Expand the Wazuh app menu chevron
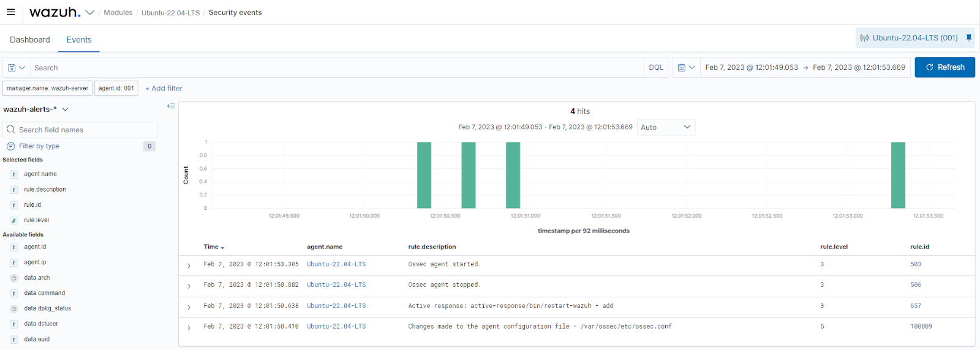Viewport: 980px width, 350px height. (90, 12)
